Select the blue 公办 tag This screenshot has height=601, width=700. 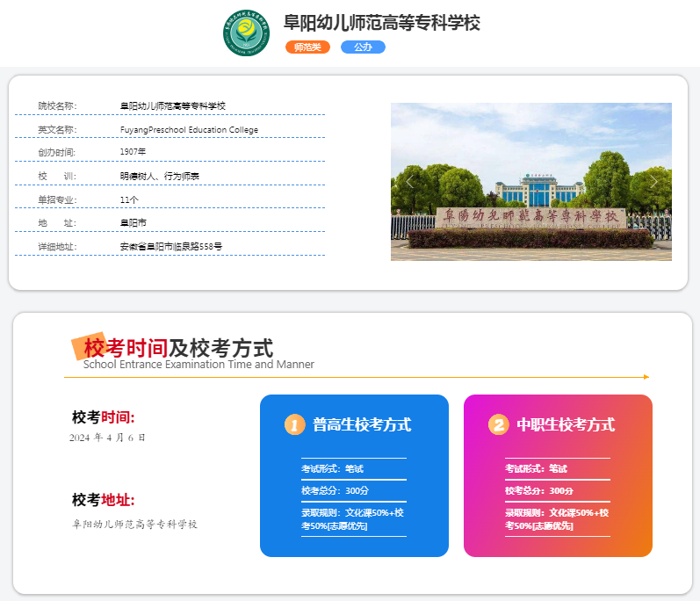coord(363,47)
